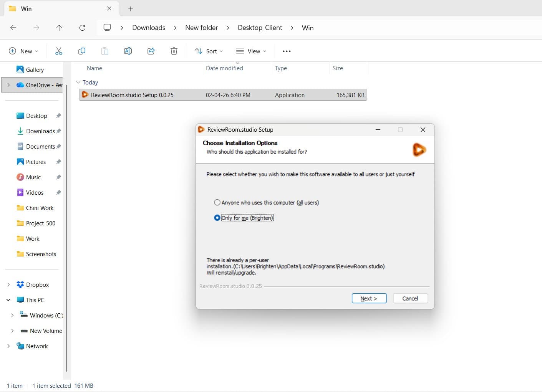Sort by the Date modified column header

tap(224, 68)
